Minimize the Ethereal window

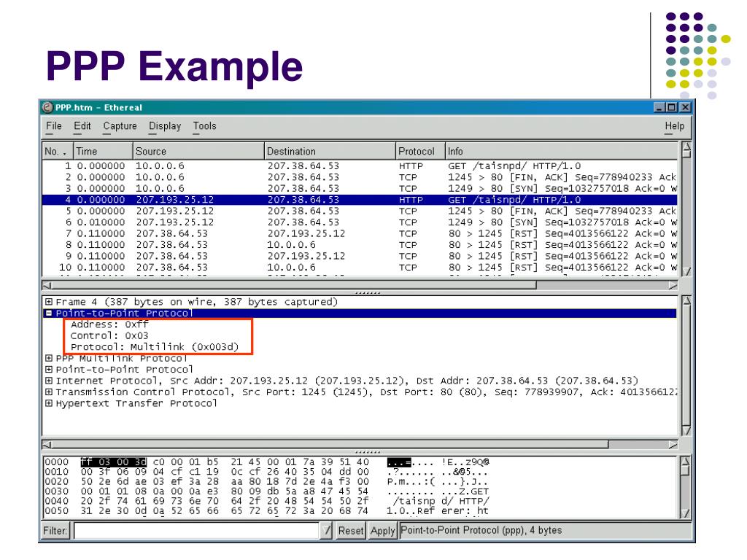(659, 108)
